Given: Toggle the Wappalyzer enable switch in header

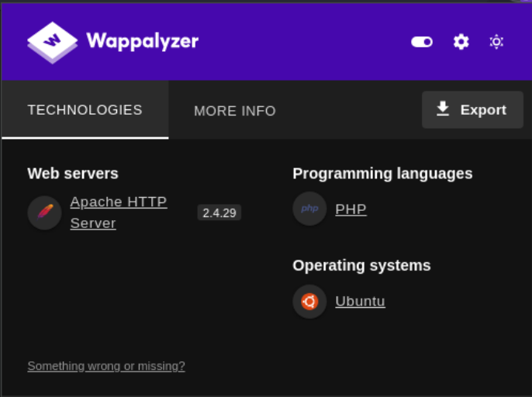Looking at the screenshot, I should (422, 42).
